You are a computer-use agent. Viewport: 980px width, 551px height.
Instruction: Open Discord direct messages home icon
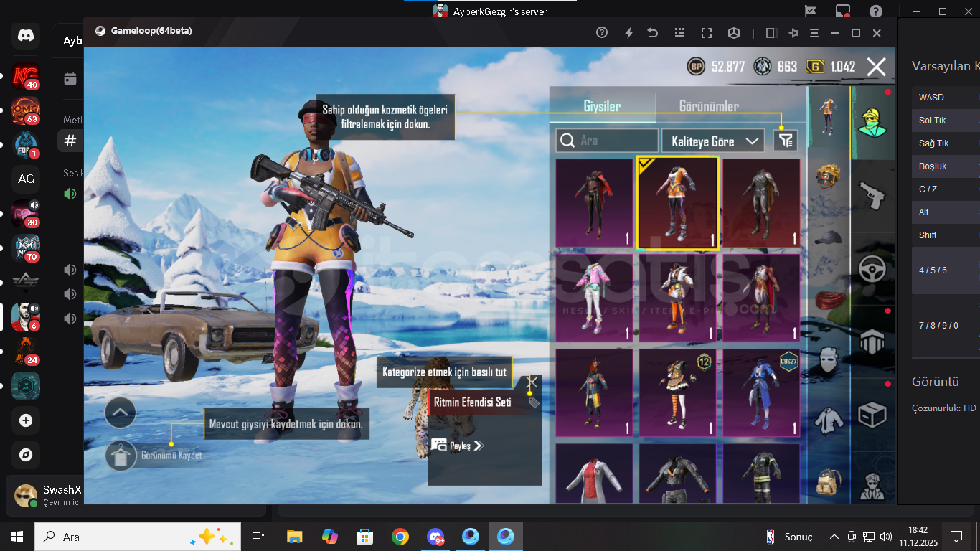pos(26,36)
